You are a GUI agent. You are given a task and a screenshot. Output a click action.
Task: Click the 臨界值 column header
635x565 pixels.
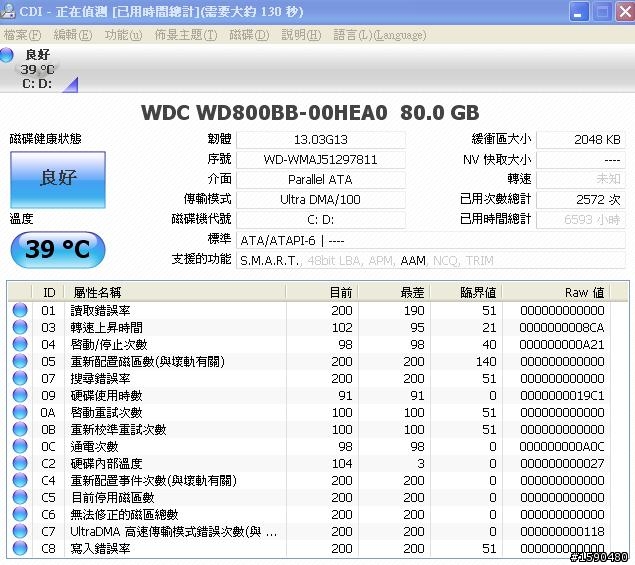tap(466, 292)
